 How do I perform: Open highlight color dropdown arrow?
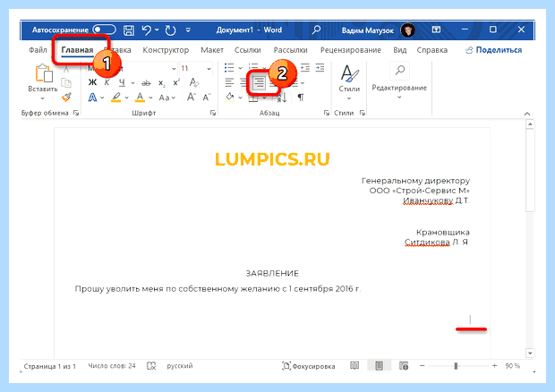(127, 98)
